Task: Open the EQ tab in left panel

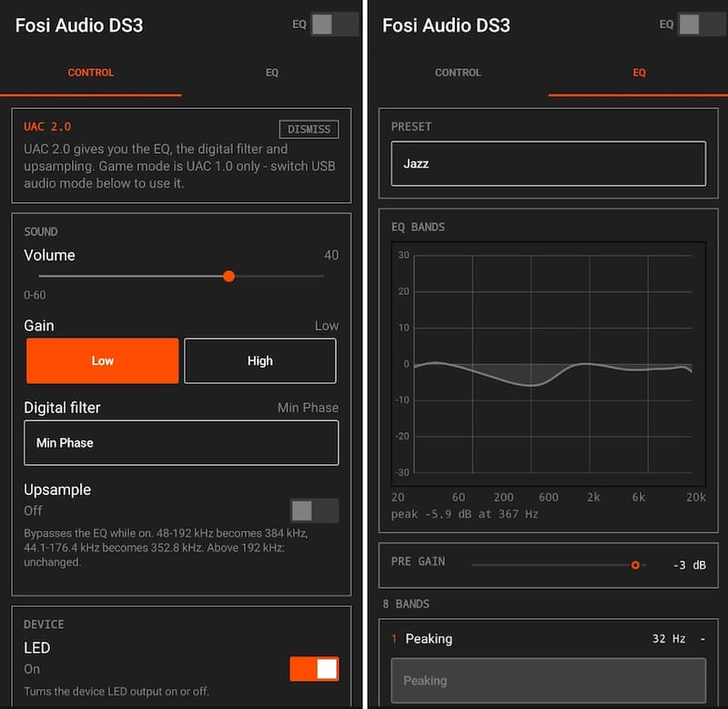Action: [x=272, y=73]
